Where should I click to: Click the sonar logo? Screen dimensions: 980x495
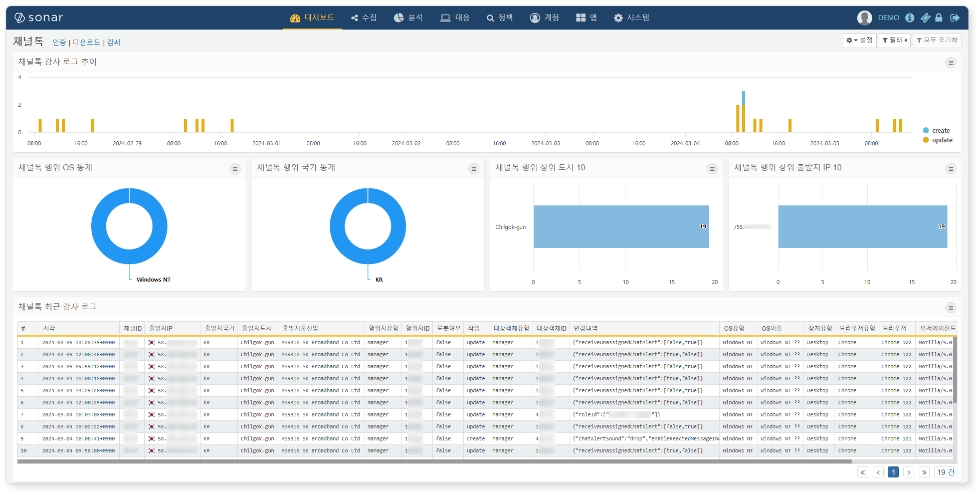pos(39,18)
